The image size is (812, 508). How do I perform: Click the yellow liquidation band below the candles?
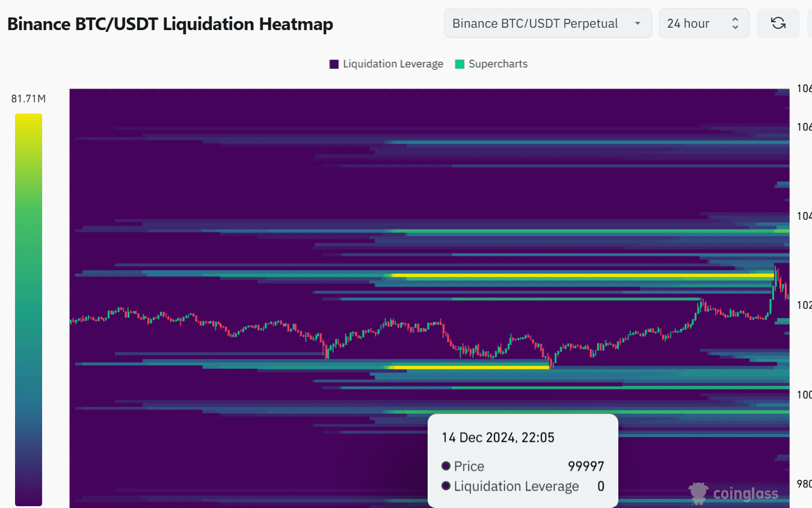click(x=469, y=367)
